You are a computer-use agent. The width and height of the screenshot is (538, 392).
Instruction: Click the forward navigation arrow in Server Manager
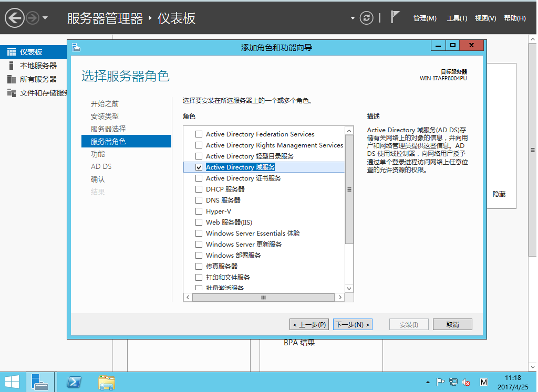pyautogui.click(x=33, y=18)
